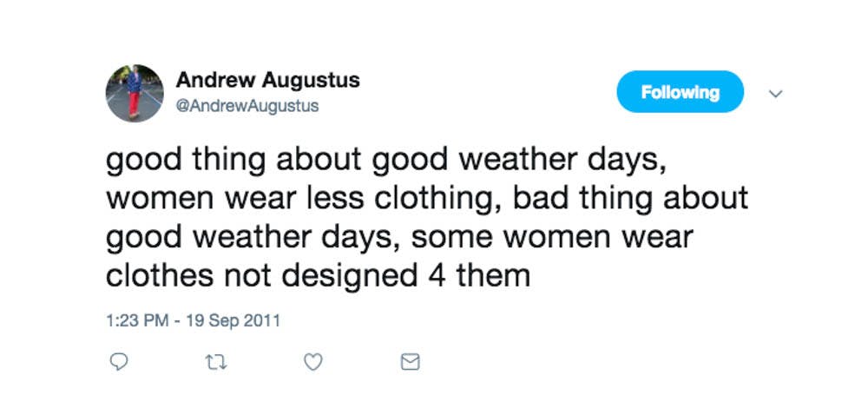Click the reply speech bubble icon
Image resolution: width=868 pixels, height=415 pixels.
[x=122, y=362]
